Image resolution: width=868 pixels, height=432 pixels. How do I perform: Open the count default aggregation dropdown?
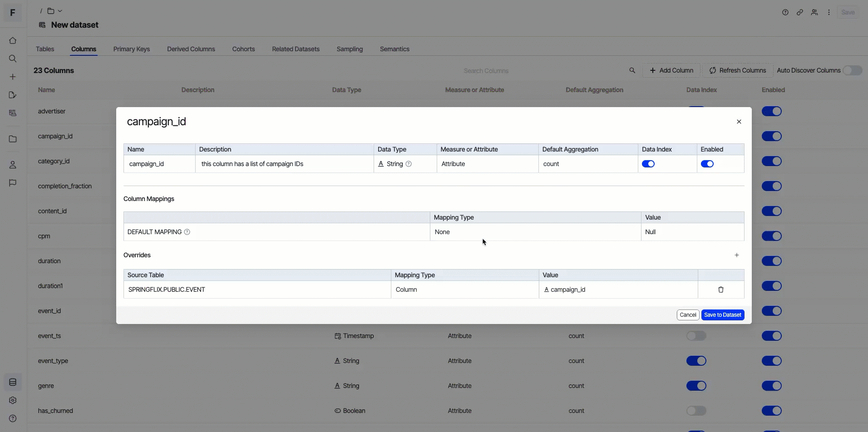[588, 164]
